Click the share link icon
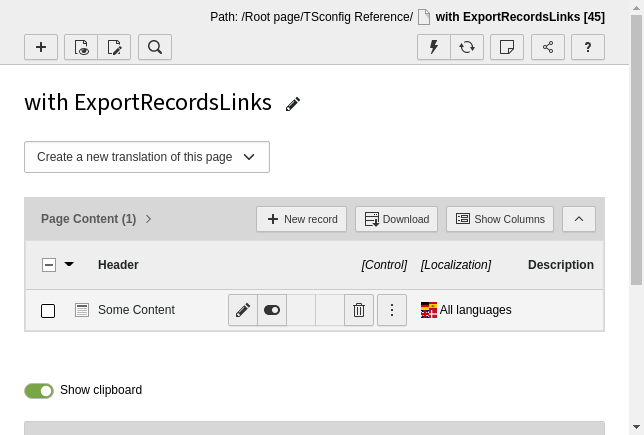Screen dimensions: 644x435 coord(548,47)
